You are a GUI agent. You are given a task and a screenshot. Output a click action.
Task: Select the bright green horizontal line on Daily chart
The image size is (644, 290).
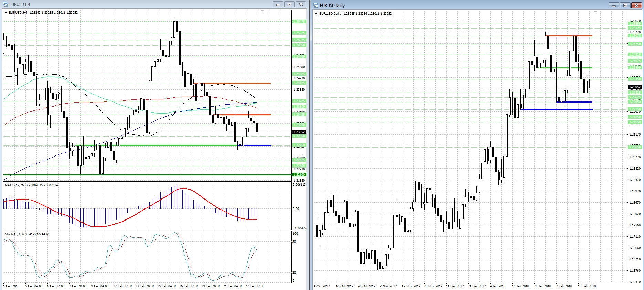coord(564,68)
